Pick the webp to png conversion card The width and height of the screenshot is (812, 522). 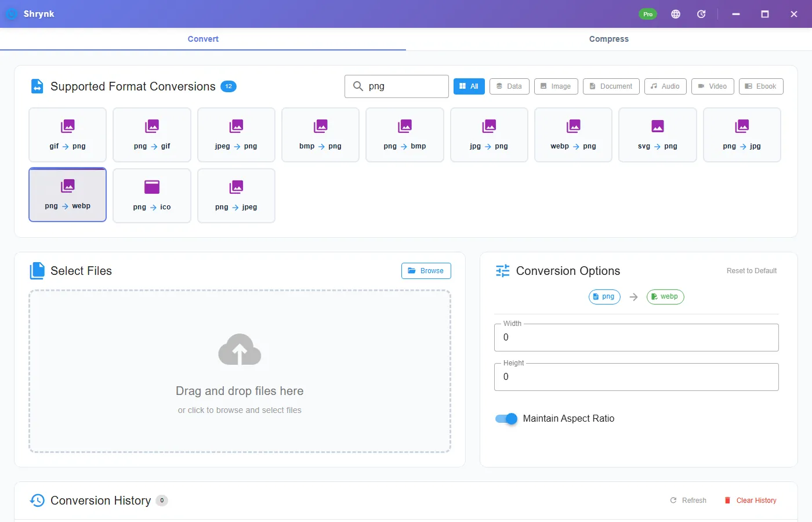[x=573, y=135]
